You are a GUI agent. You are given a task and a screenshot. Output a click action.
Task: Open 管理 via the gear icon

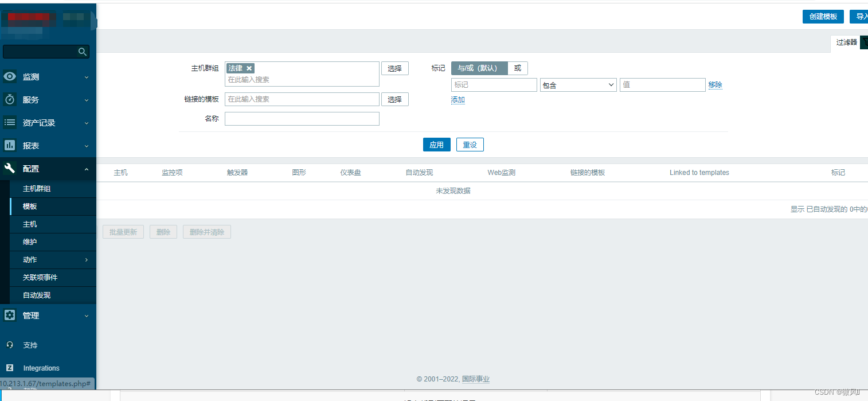pos(9,315)
